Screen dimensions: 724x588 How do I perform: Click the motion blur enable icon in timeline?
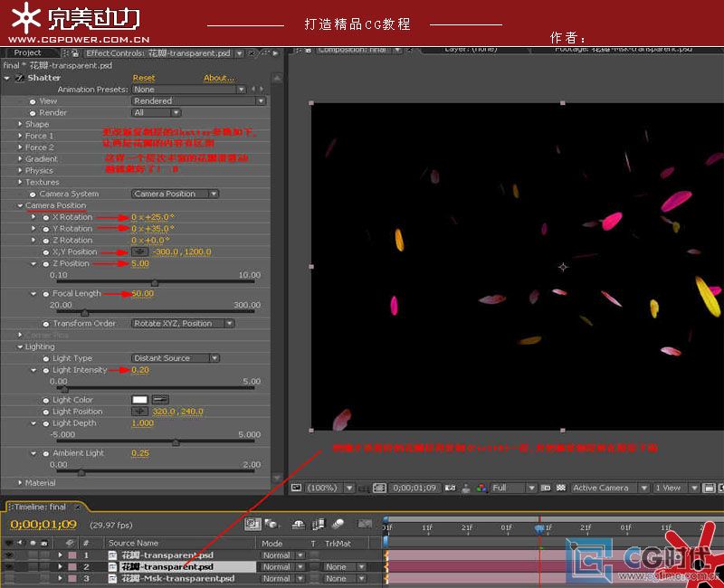tap(338, 524)
